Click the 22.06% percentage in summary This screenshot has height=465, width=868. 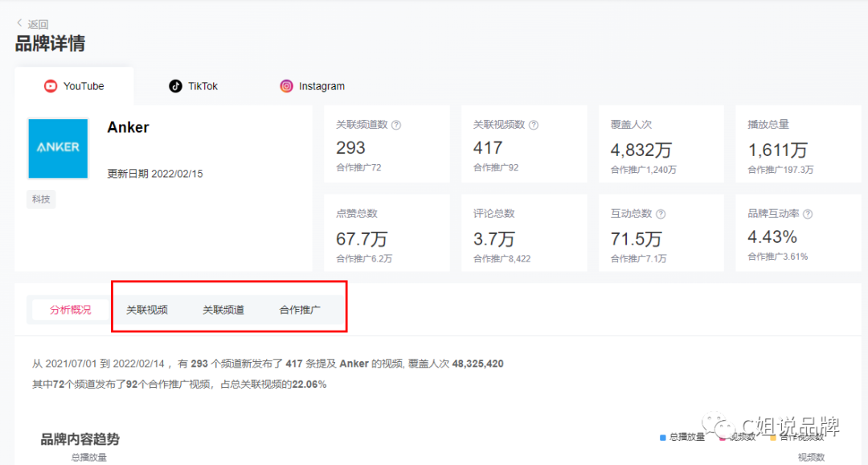click(x=309, y=384)
